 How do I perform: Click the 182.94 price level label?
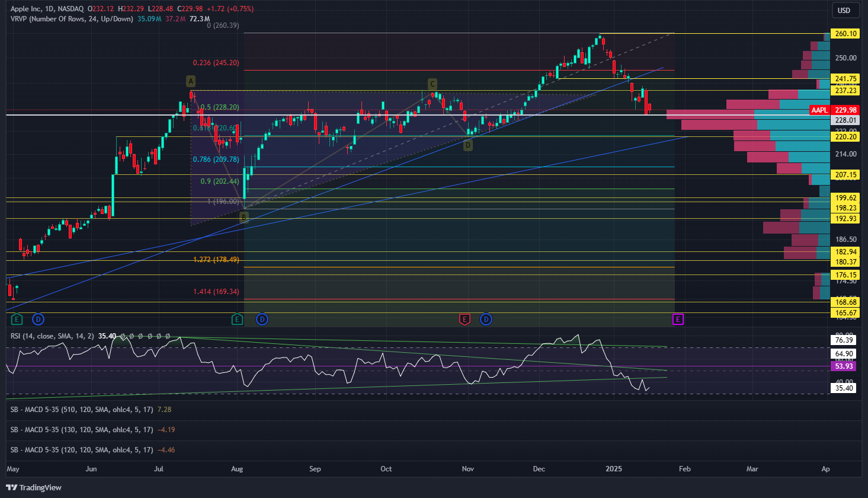[845, 252]
